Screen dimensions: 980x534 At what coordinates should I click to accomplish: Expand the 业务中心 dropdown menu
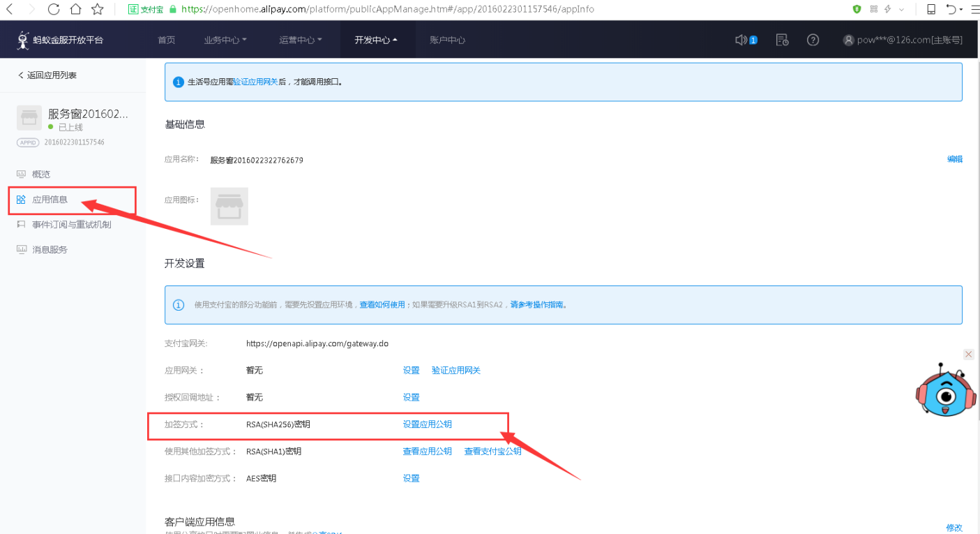coord(225,40)
